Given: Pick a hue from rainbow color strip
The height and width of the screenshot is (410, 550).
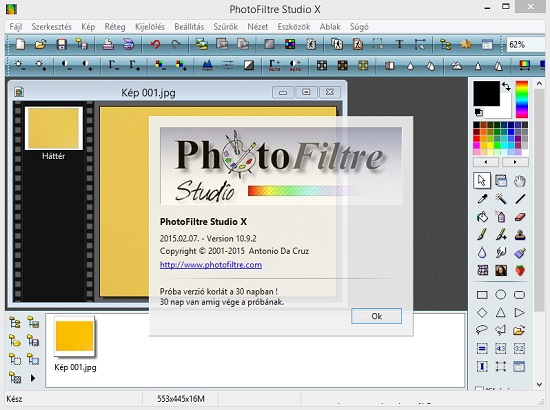Looking at the screenshot, I should 522,99.
